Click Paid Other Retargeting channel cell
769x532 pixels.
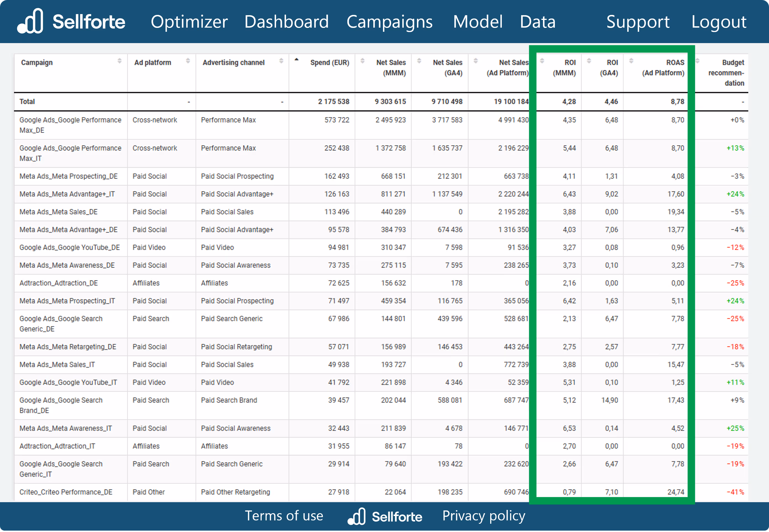235,492
